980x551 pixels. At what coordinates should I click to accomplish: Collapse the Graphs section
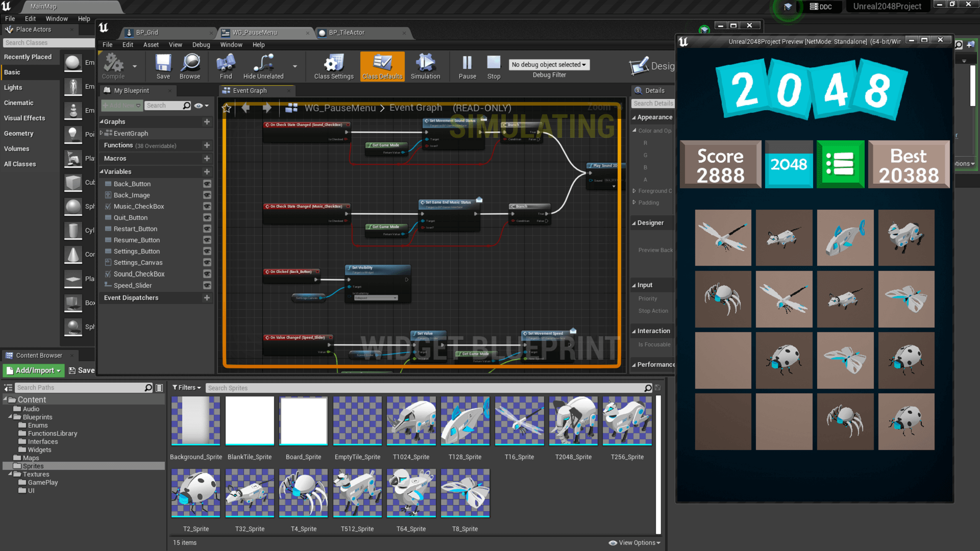[x=102, y=122]
